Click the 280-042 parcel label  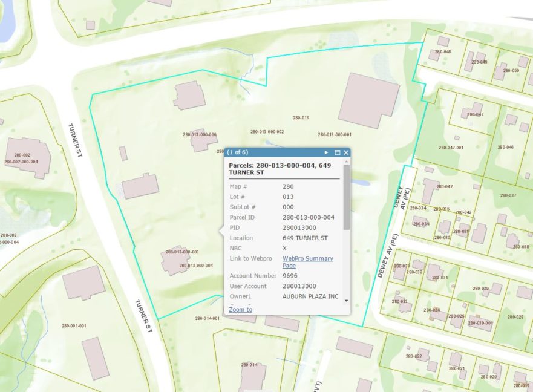coord(445,186)
